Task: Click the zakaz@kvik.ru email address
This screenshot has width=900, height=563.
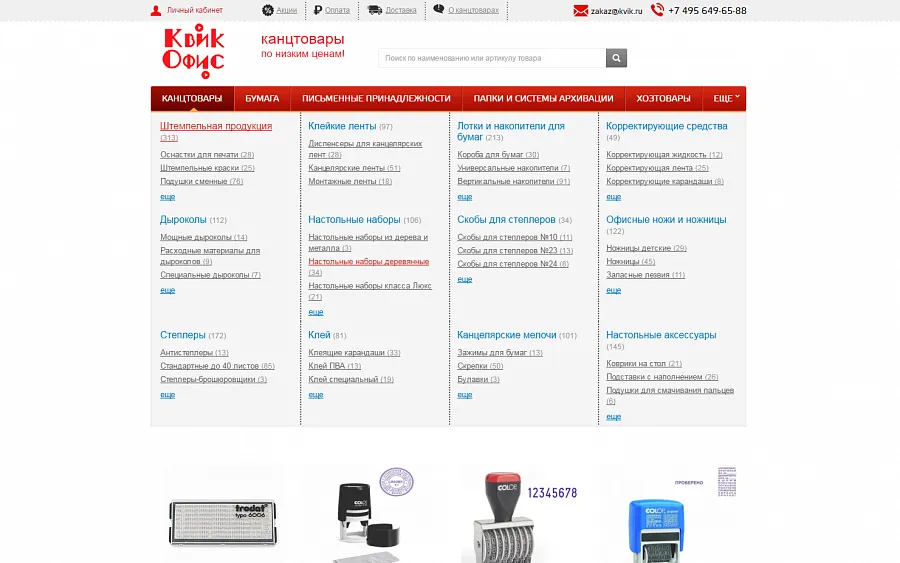Action: coord(616,11)
